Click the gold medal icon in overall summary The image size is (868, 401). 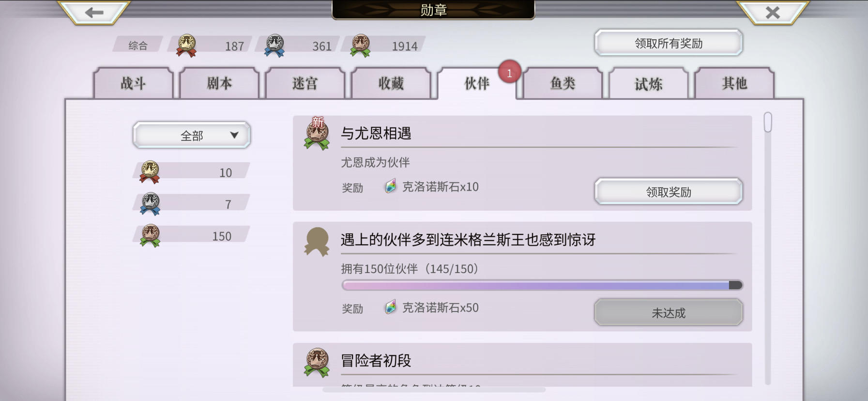click(186, 46)
